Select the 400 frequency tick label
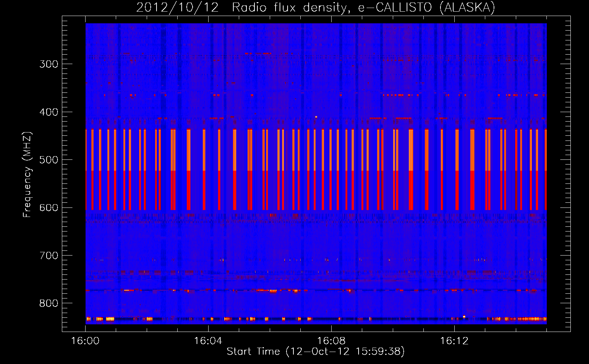 [x=49, y=112]
